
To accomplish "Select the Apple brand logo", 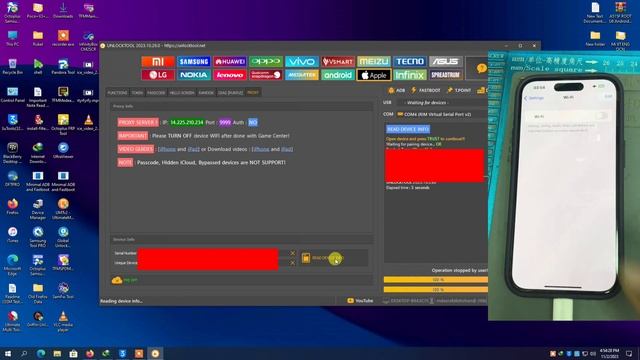I will coord(373,75).
